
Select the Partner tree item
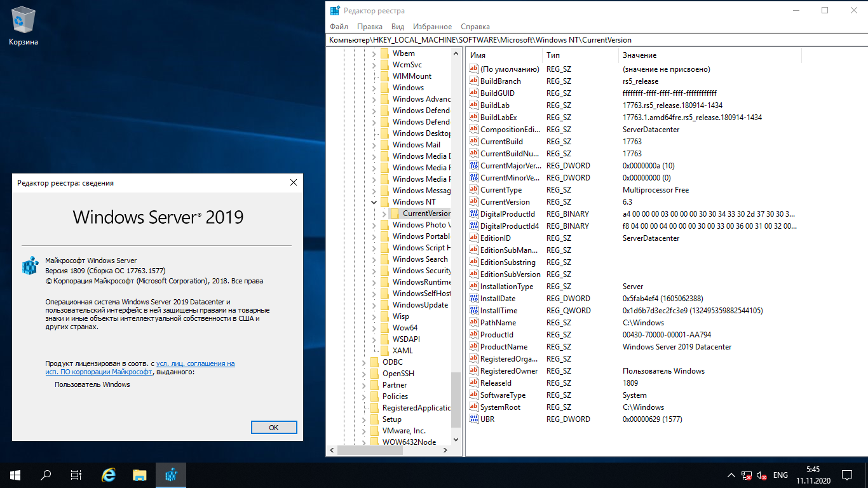coord(395,385)
